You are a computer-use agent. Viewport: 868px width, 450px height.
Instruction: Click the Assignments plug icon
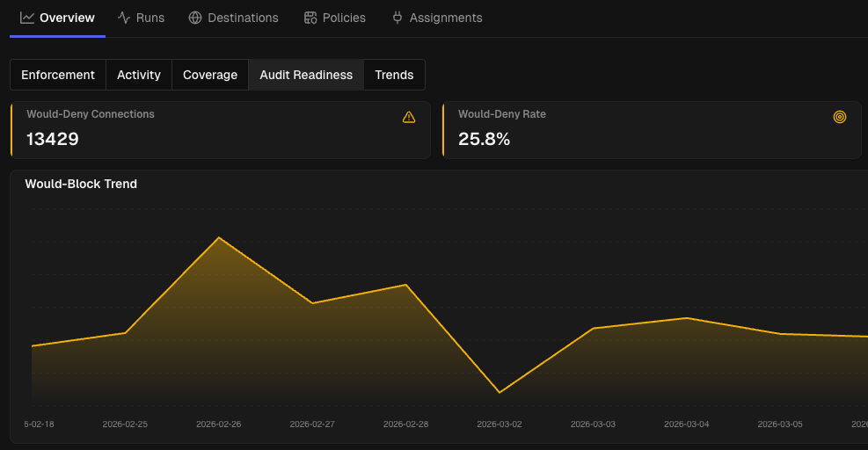(398, 18)
